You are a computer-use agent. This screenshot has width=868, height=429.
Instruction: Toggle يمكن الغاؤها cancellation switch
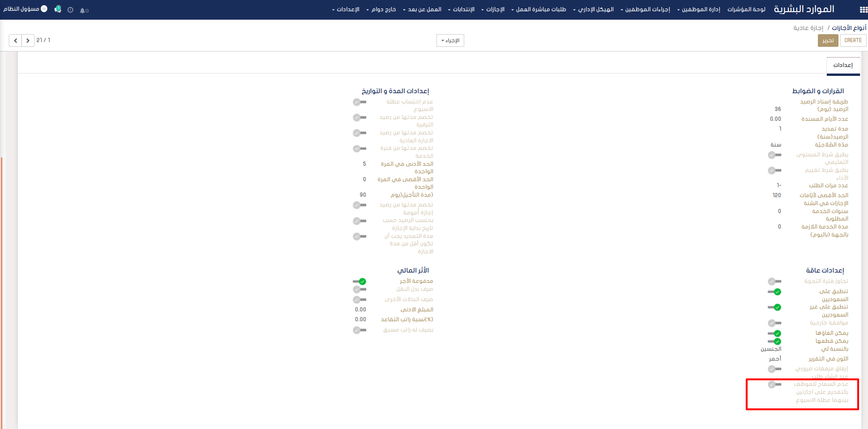pos(775,333)
